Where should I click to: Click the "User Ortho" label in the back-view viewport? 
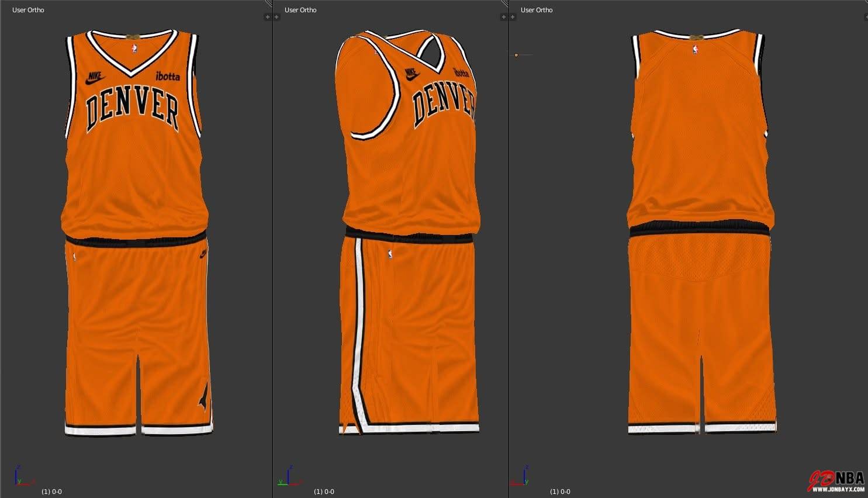point(537,10)
